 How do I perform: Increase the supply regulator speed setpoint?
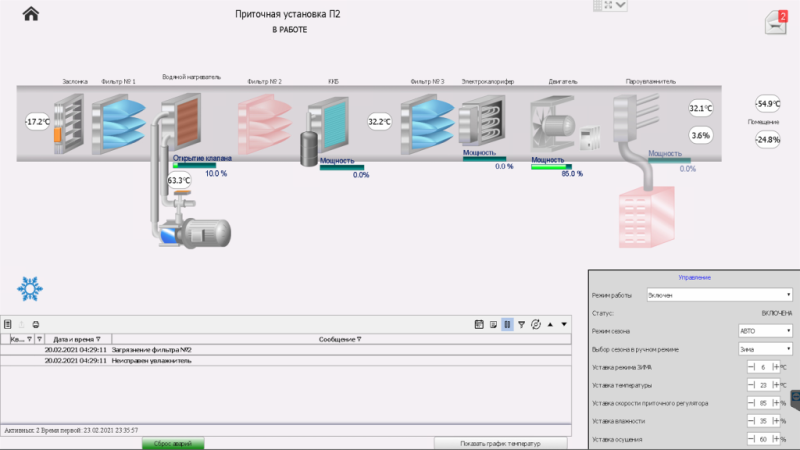(774, 403)
